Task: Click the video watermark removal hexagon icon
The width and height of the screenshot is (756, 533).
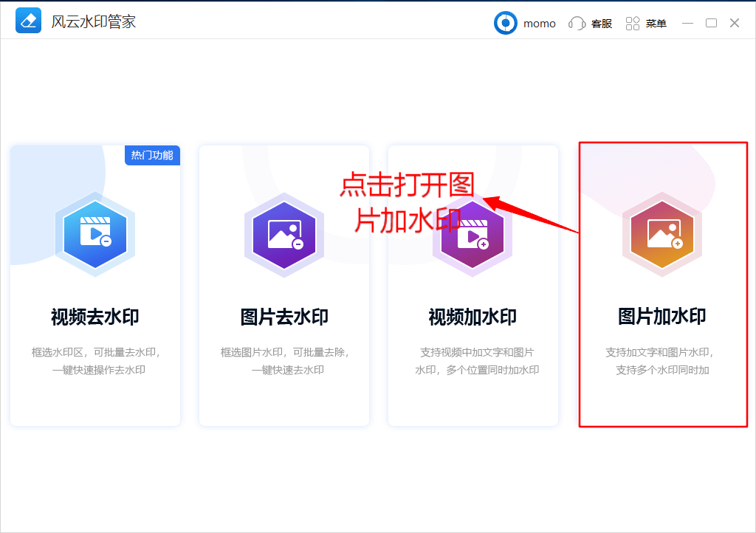Action: coord(94,234)
